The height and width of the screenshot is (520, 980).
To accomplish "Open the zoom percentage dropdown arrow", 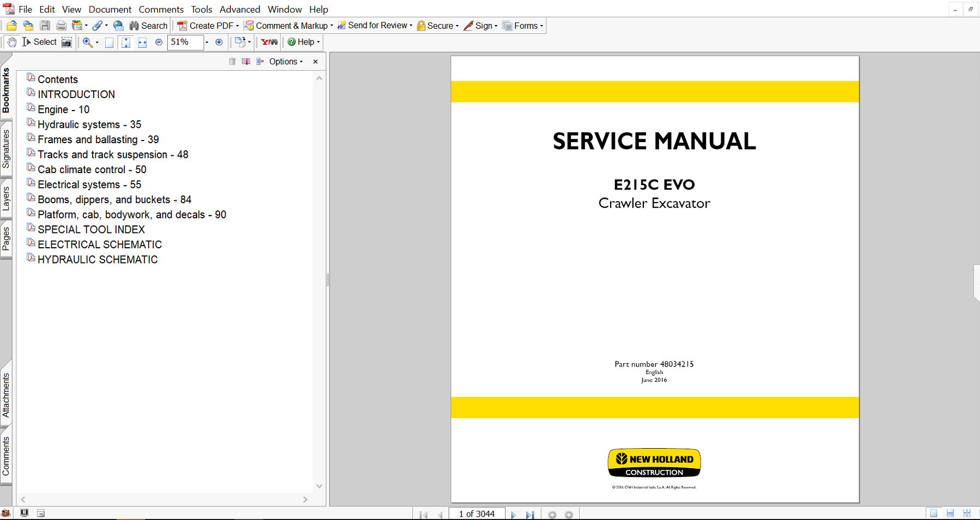I will 207,42.
